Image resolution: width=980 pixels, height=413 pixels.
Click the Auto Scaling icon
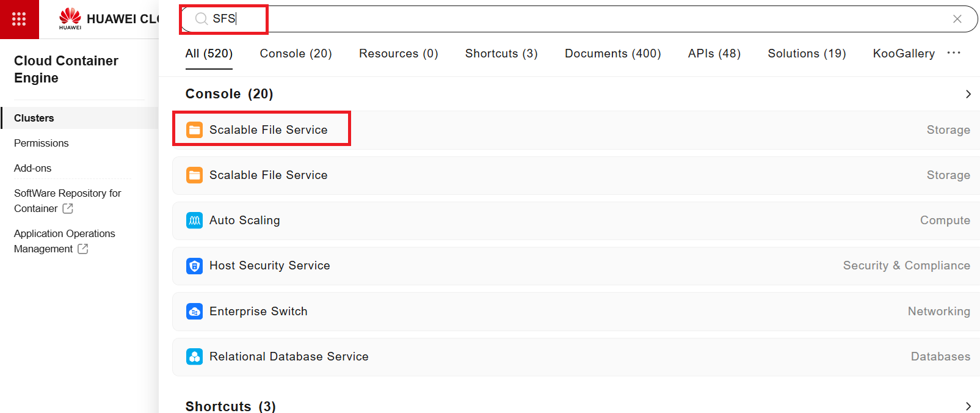click(x=194, y=221)
